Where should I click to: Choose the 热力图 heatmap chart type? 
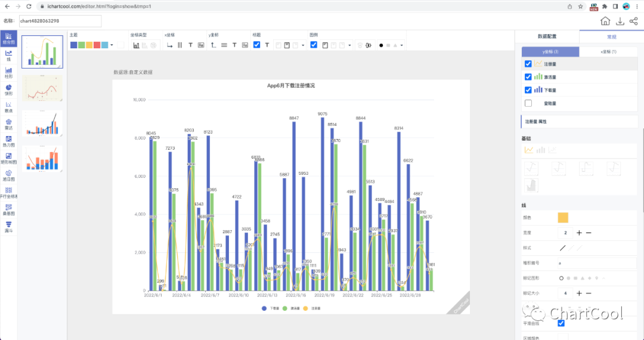pos(8,141)
